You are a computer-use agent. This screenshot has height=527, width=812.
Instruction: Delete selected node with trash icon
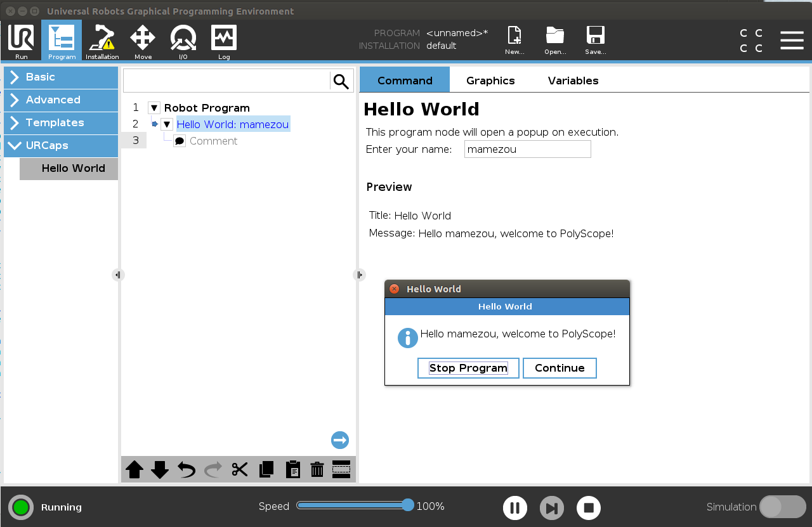[x=317, y=469]
